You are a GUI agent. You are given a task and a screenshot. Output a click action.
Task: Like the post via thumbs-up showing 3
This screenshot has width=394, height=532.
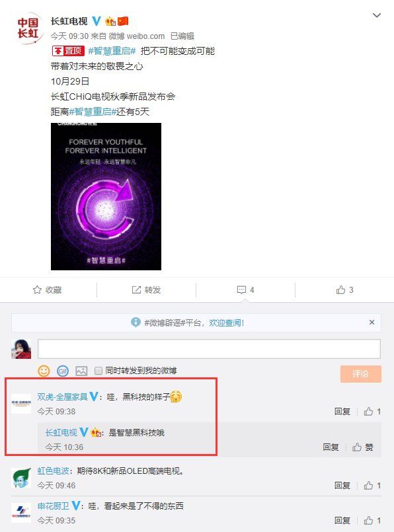(x=340, y=289)
